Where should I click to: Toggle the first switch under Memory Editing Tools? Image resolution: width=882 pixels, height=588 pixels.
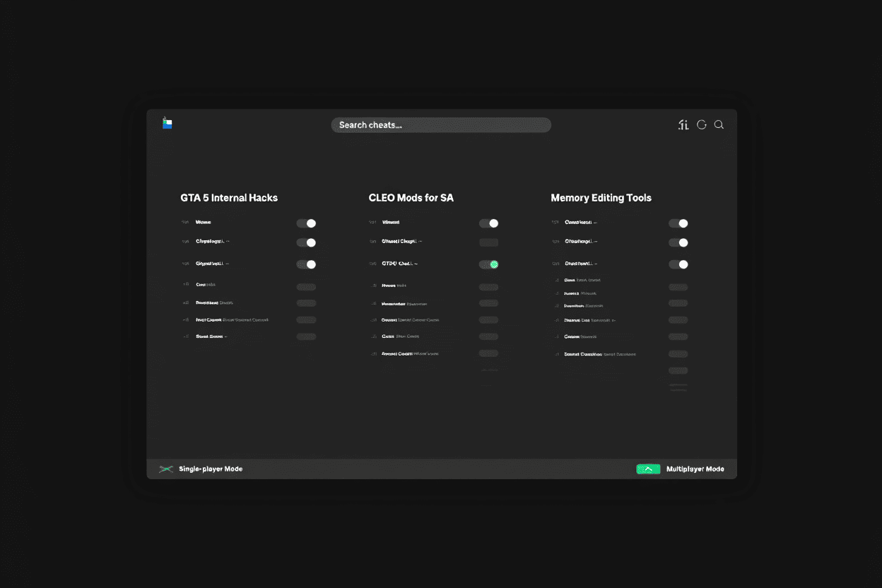click(x=678, y=223)
